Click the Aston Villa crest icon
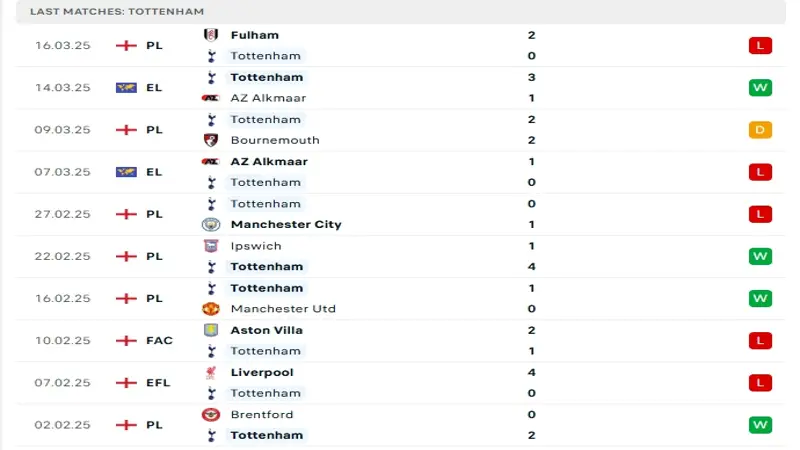The image size is (800, 450). (x=211, y=330)
